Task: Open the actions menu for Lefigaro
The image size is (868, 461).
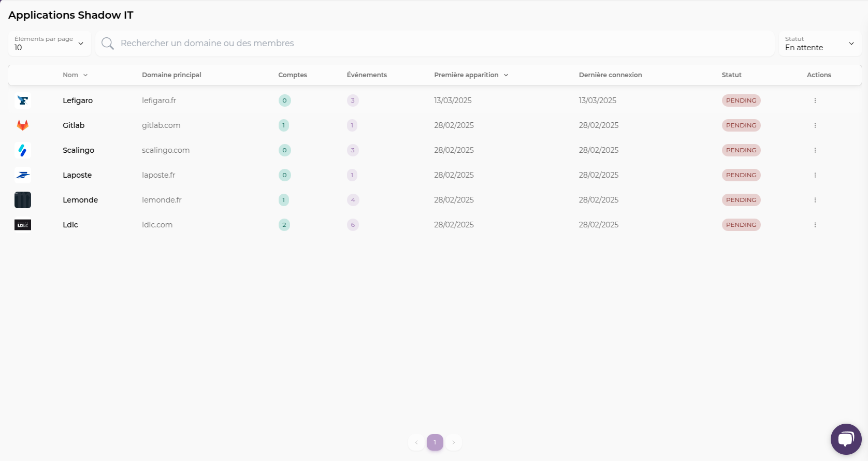Action: (815, 100)
